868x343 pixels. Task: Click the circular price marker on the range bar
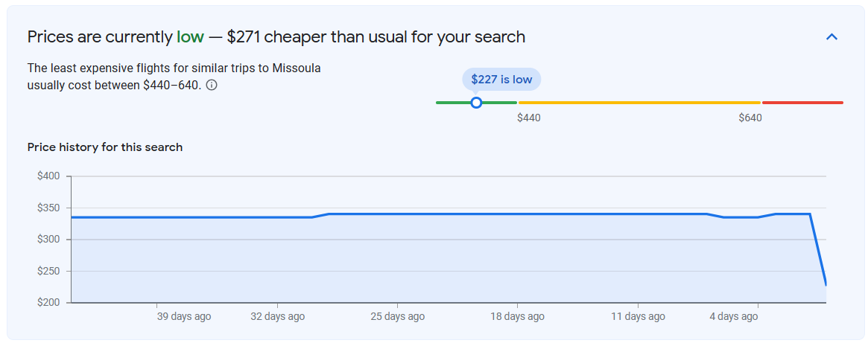pos(476,103)
